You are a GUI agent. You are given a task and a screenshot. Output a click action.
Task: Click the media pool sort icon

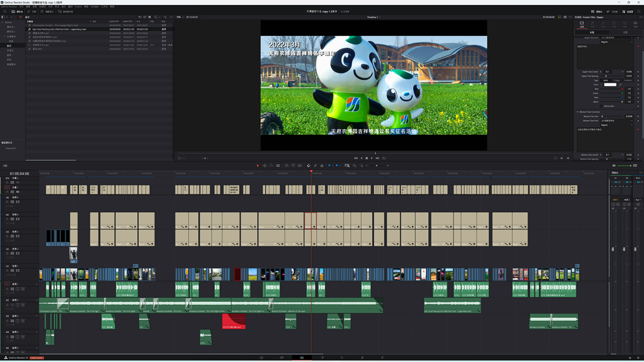point(165,17)
